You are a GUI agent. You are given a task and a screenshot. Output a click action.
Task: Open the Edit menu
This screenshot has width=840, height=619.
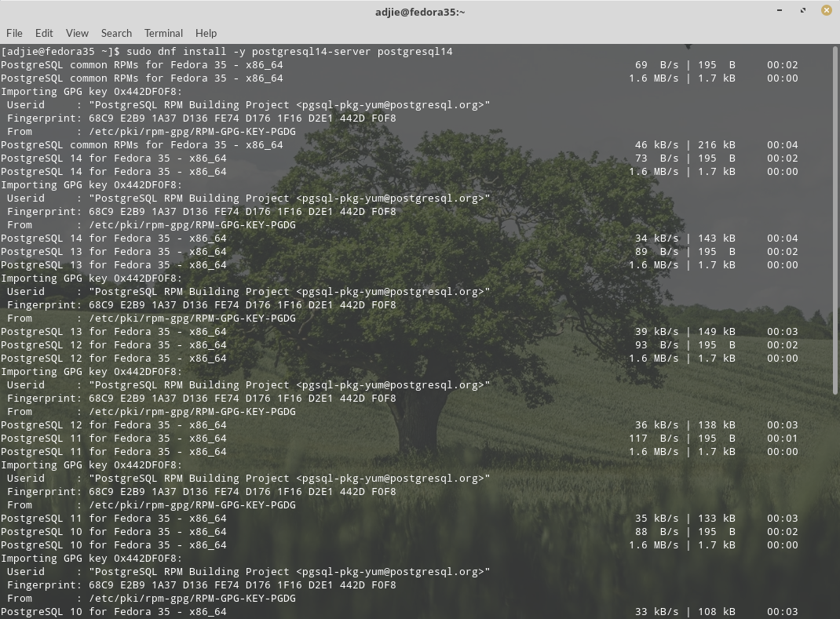(44, 33)
